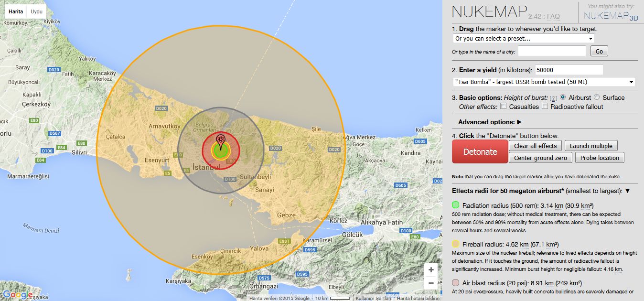644x301 pixels.
Task: Open the FAQ link in the header
Action: (553, 16)
